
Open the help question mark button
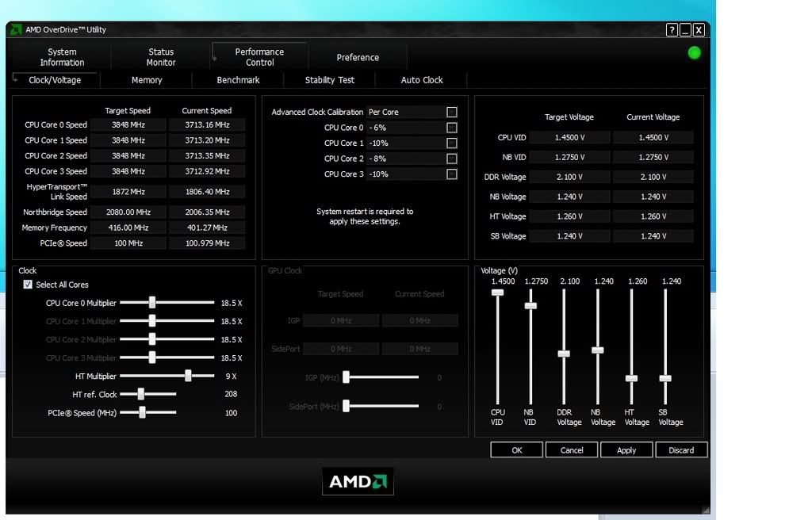tap(672, 30)
